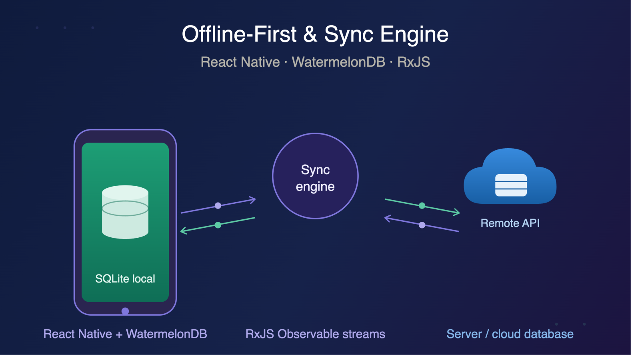Click the green arrow pointing back to phone
The height and width of the screenshot is (364, 640).
coord(218,225)
